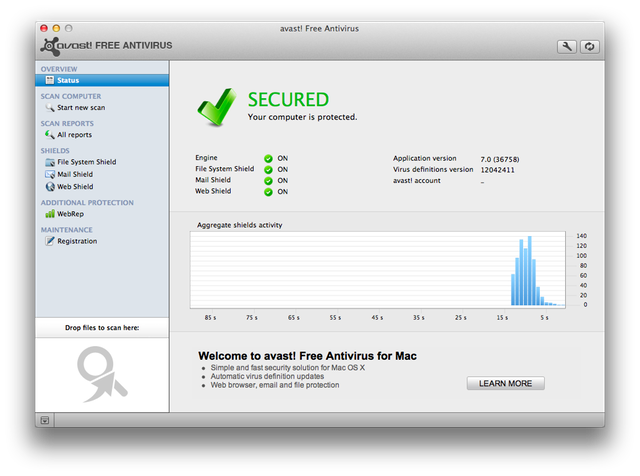
Task: Click the ADDITIONAL PROTECTION section header
Action: pos(87,202)
